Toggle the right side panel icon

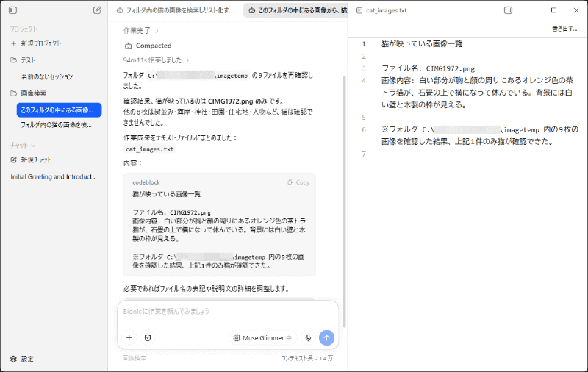point(508,10)
